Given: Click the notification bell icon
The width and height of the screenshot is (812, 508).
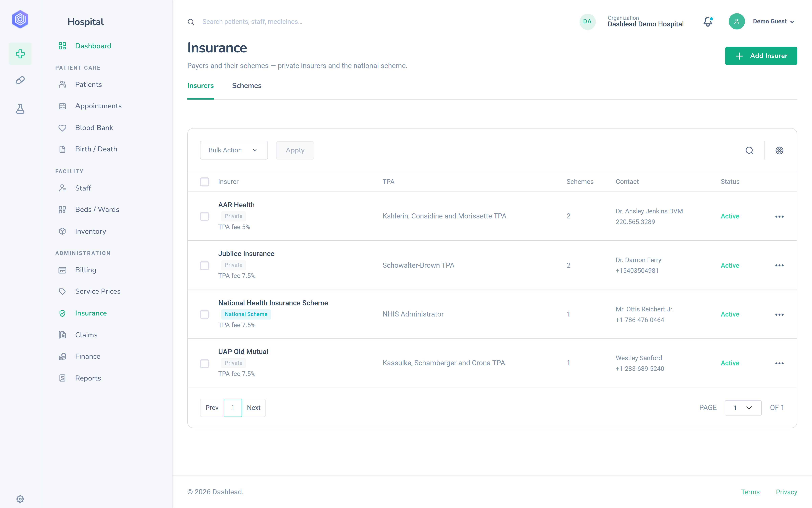Looking at the screenshot, I should coord(708,22).
